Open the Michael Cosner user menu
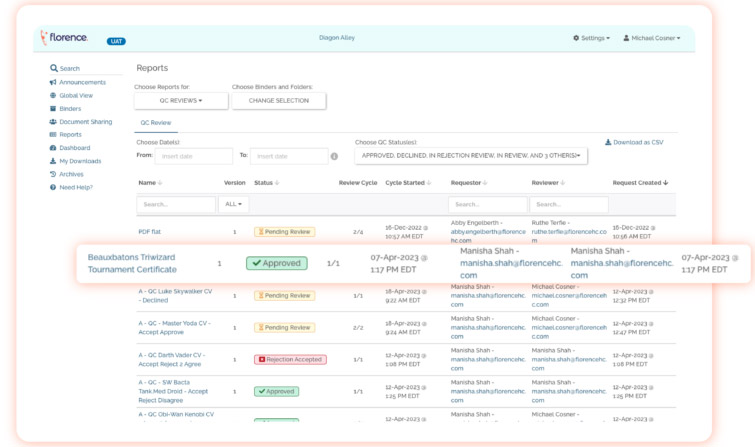This screenshot has height=447, width=755. tap(652, 38)
